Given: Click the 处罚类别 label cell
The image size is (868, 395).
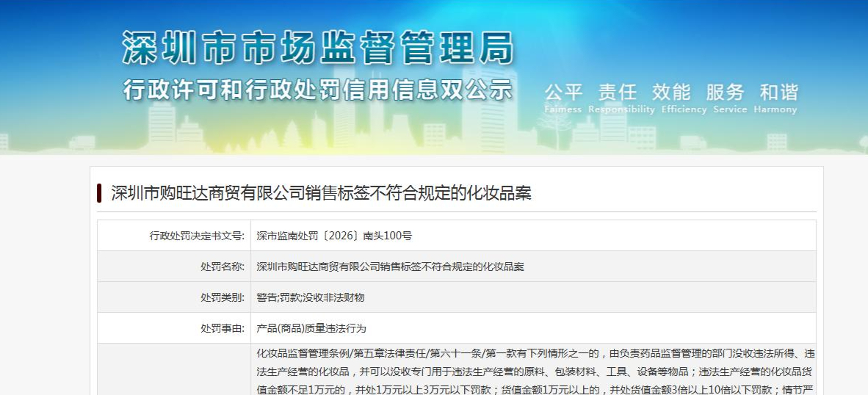Looking at the screenshot, I should [174, 297].
